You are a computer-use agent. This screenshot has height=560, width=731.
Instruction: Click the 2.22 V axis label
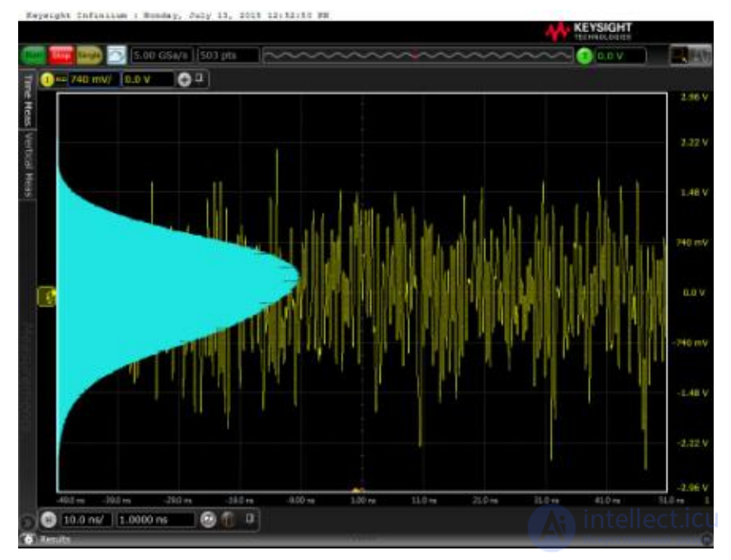[694, 143]
